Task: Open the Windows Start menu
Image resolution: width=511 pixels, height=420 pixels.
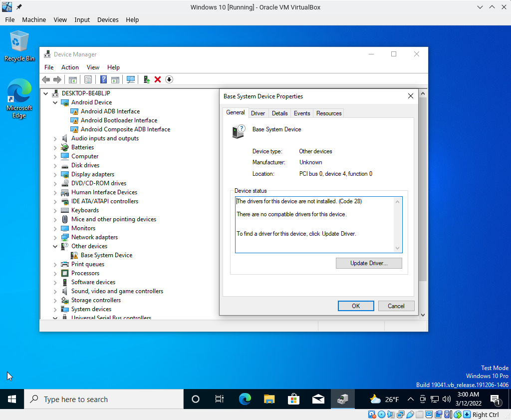Action: (x=12, y=399)
